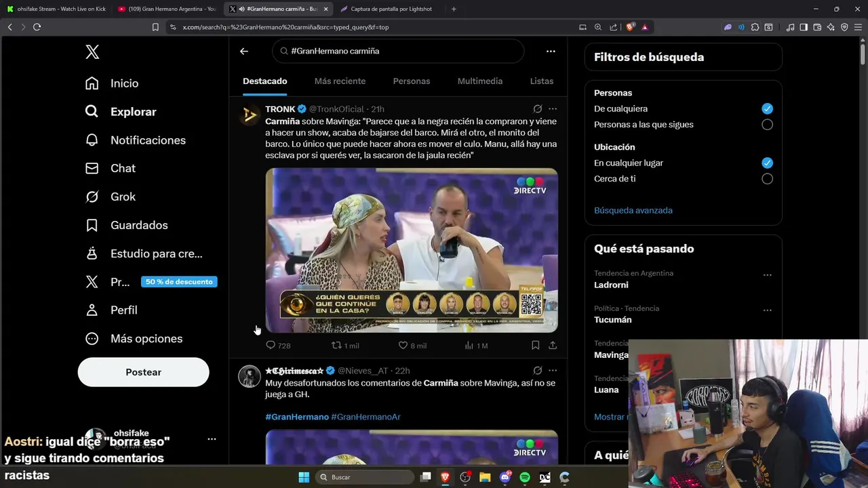
Task: Open Estudio para creadores
Action: point(144,253)
